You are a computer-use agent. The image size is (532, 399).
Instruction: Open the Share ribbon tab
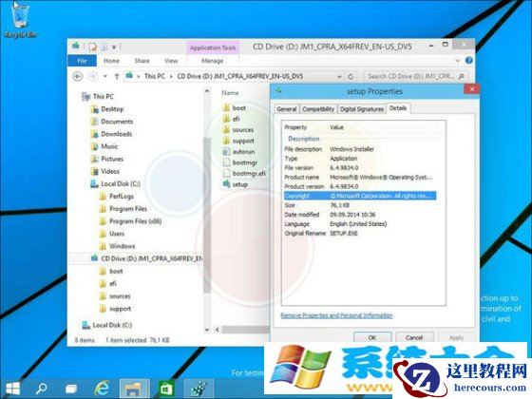click(142, 61)
